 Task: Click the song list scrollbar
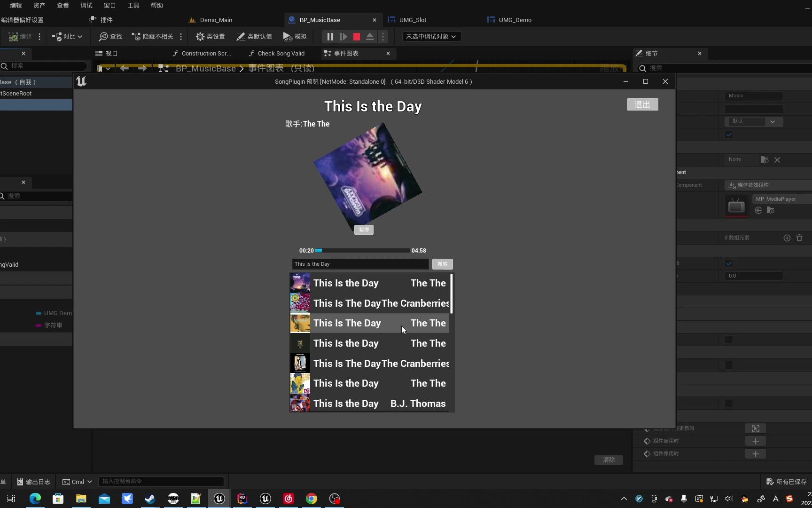click(x=451, y=294)
